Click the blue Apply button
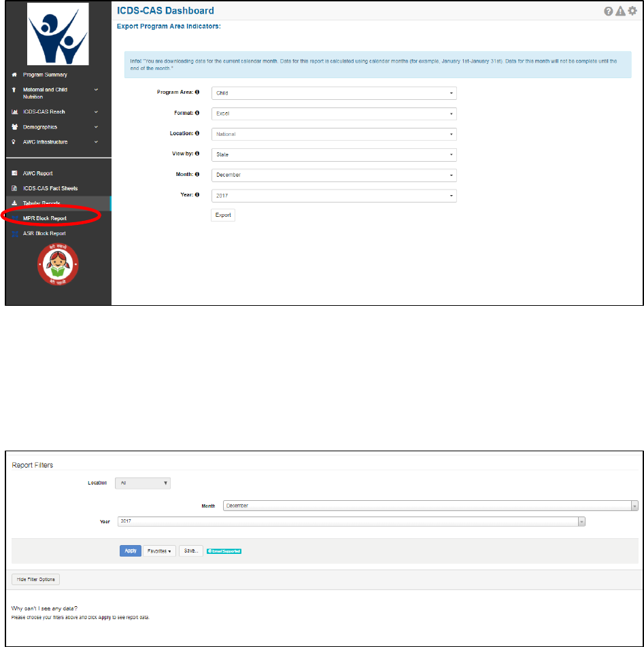 coord(131,551)
